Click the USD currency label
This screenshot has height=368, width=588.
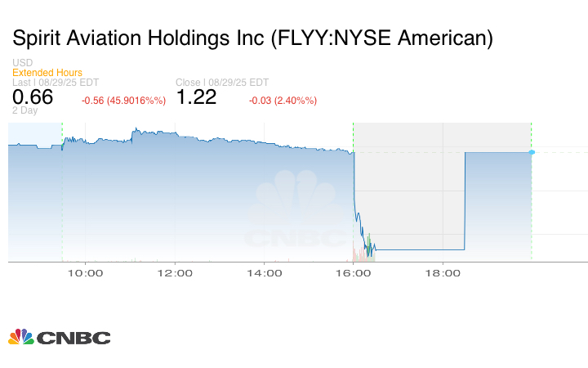pyautogui.click(x=22, y=63)
